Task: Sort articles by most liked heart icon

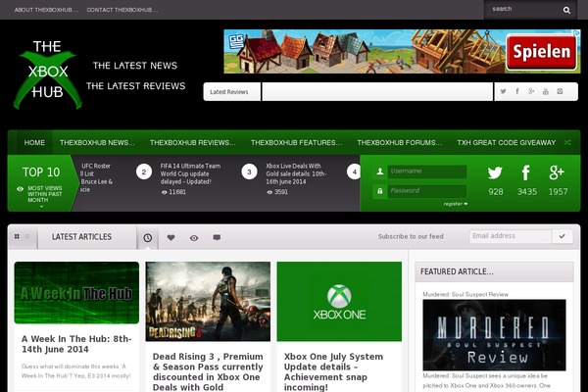Action: (x=171, y=237)
